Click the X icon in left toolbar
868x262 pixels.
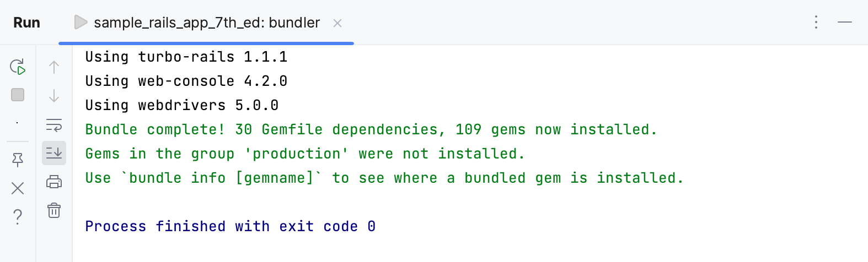(18, 188)
